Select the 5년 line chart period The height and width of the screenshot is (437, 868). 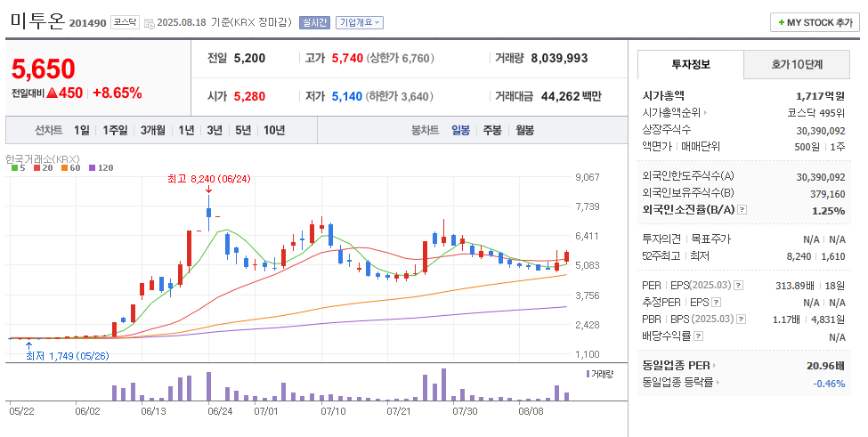242,130
